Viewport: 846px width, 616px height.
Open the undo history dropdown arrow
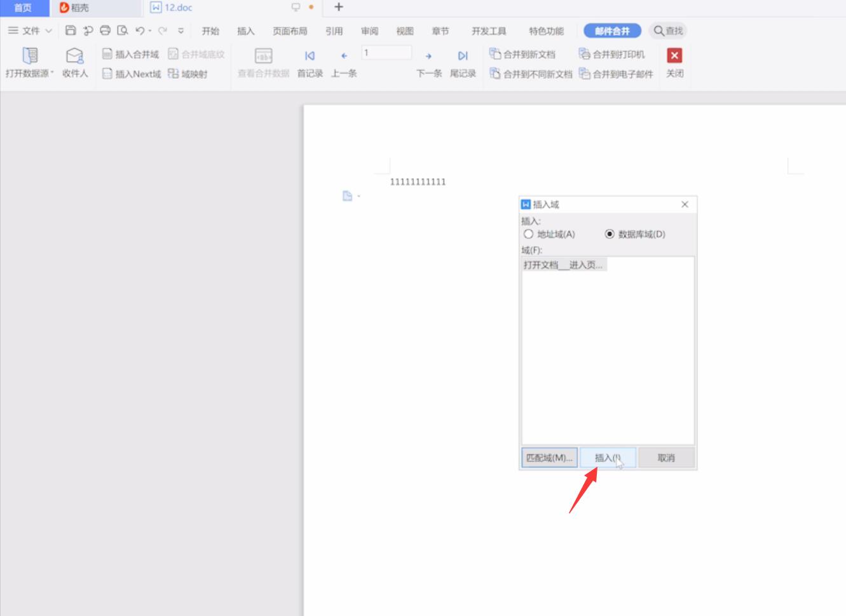pyautogui.click(x=150, y=31)
